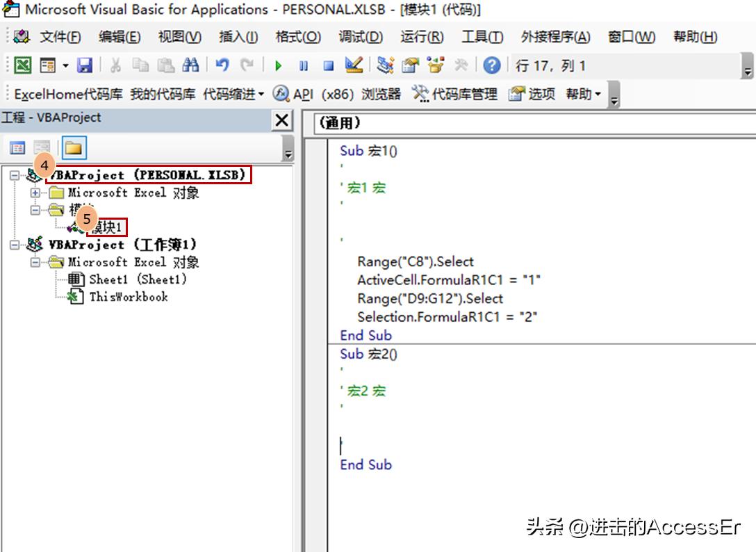Click the Break (pause) icon
Screen dimensions: 756x552
pyautogui.click(x=304, y=65)
